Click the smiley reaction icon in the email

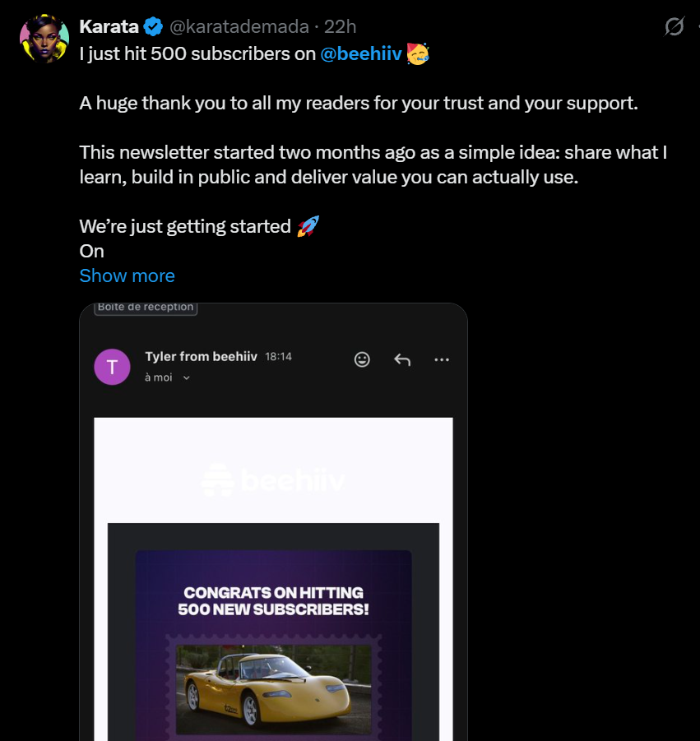(362, 359)
